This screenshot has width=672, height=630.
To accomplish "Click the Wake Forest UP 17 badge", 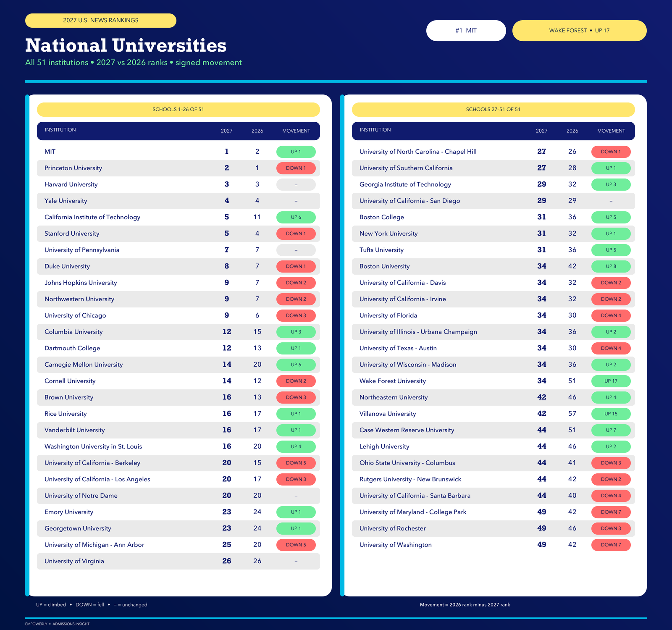I will [x=580, y=31].
